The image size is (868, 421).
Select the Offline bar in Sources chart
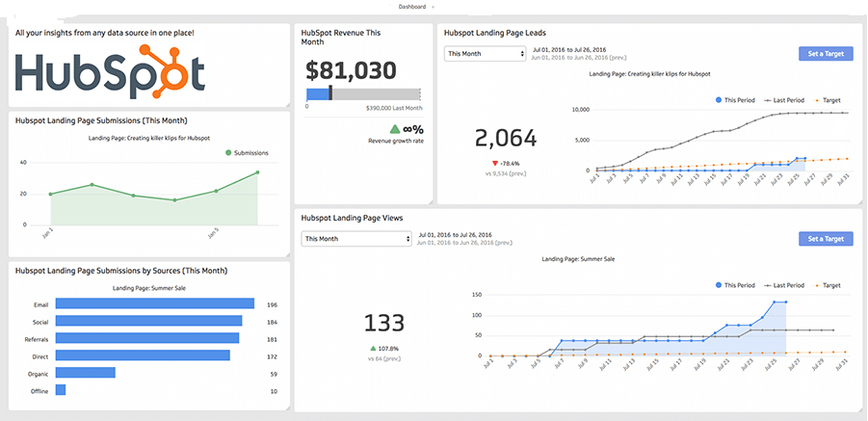(61, 390)
